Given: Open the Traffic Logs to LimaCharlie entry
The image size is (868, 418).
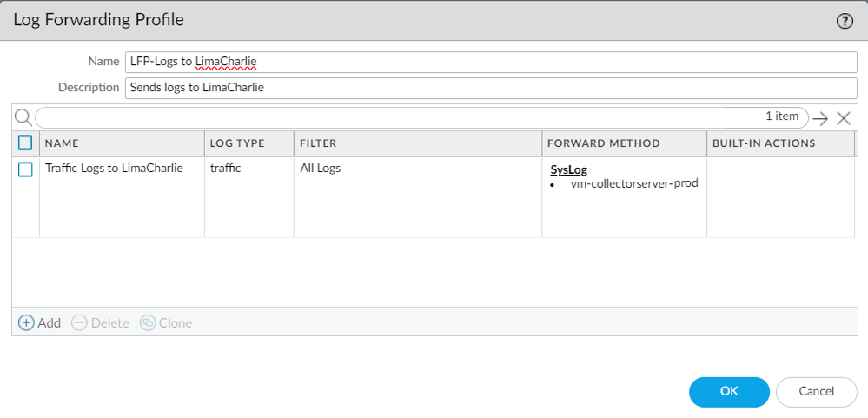Looking at the screenshot, I should [114, 169].
